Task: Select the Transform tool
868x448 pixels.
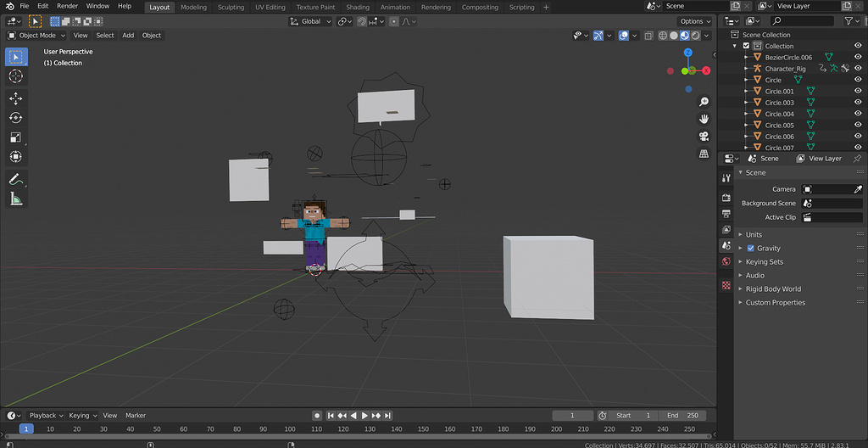Action: coord(16,157)
